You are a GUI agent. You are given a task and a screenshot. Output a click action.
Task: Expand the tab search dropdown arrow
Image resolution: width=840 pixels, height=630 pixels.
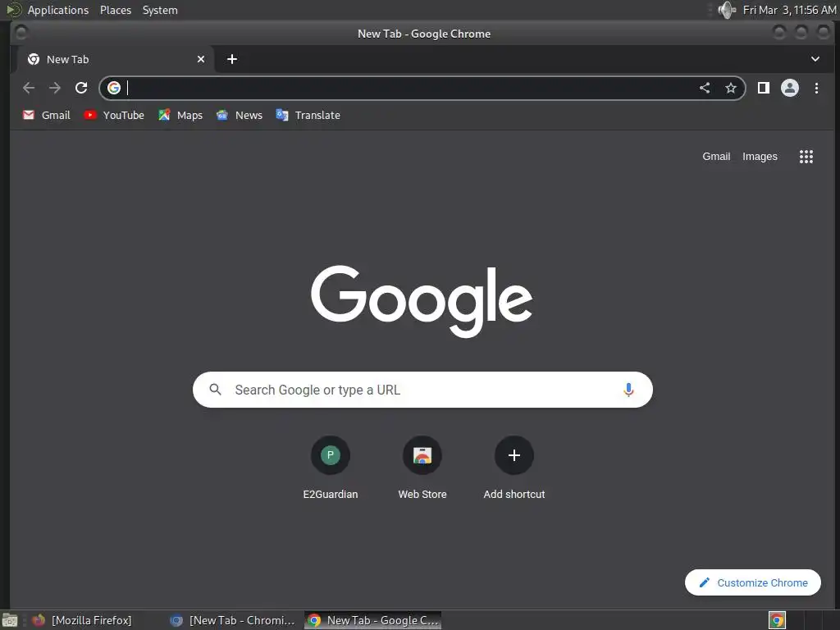coord(815,59)
